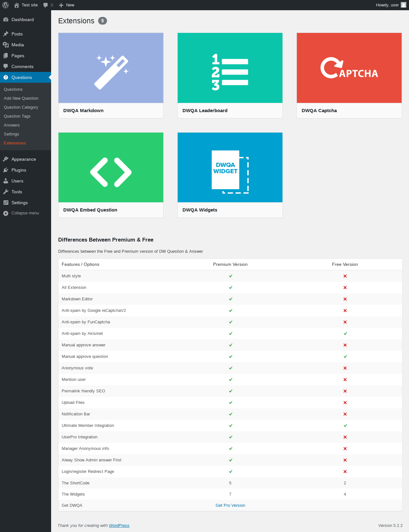Screen dimensions: 409x532
Task: Open the Media menu item
Action: pyautogui.click(x=26, y=45)
